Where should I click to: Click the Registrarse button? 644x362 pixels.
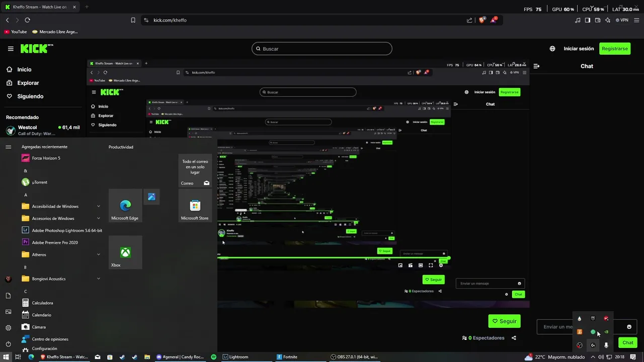[615, 49]
